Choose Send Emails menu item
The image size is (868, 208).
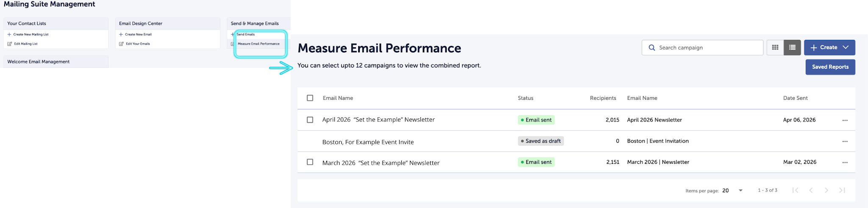pos(246,34)
